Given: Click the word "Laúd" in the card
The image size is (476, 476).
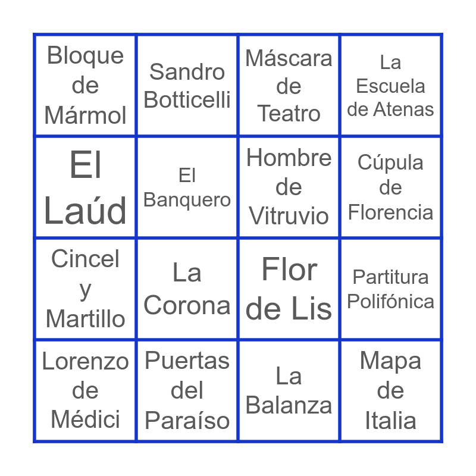Looking at the screenshot, I should (x=85, y=210).
